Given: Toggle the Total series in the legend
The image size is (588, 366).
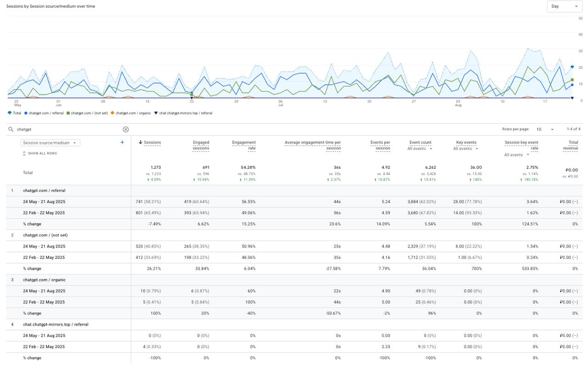Looking at the screenshot, I should [14, 113].
